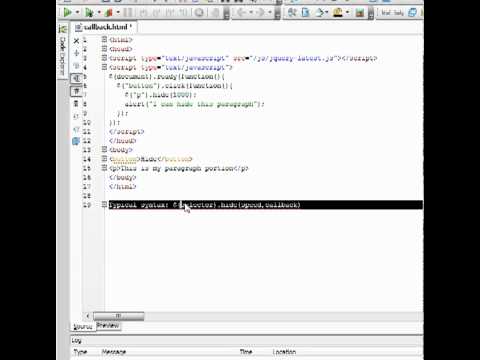This screenshot has width=480, height=360.
Task: Switch to the Source view tab
Action: click(x=83, y=327)
